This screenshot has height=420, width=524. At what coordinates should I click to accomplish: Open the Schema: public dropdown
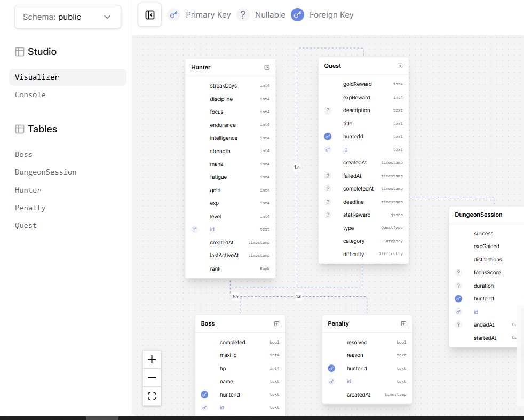click(68, 17)
